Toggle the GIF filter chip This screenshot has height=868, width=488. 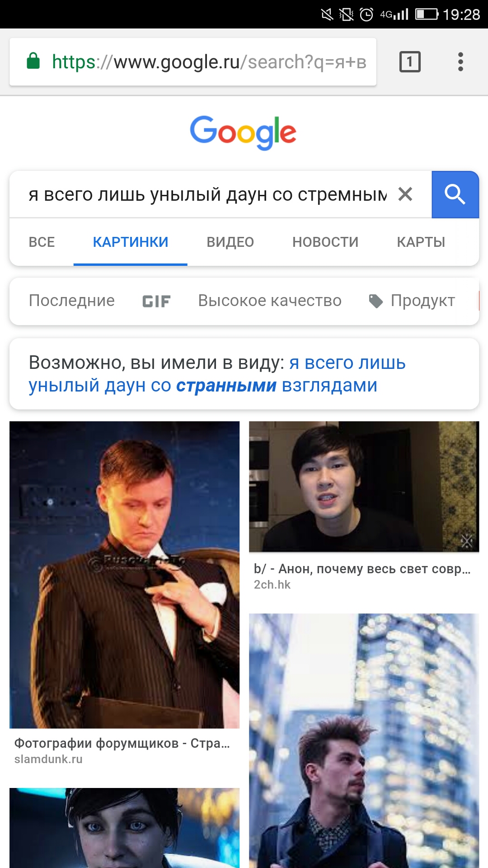click(156, 301)
